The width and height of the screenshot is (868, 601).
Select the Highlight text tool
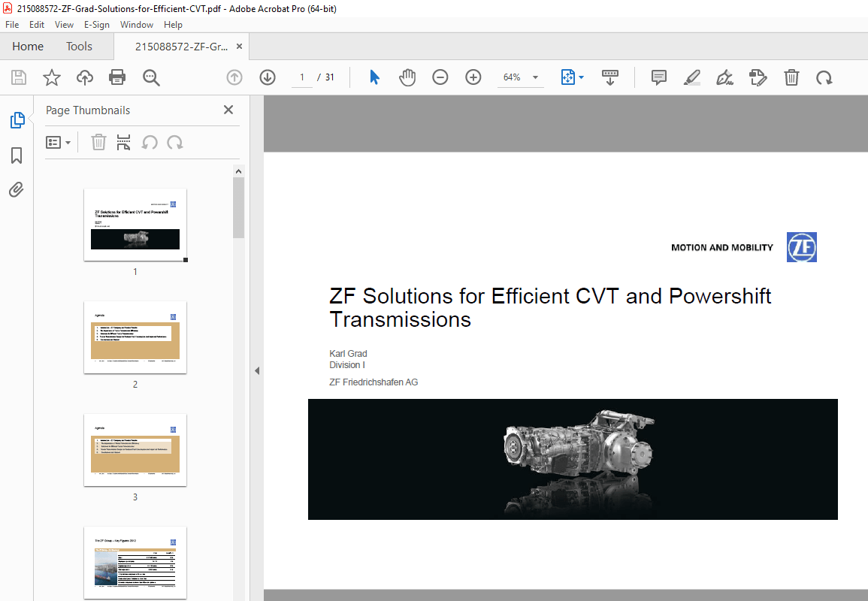[691, 77]
